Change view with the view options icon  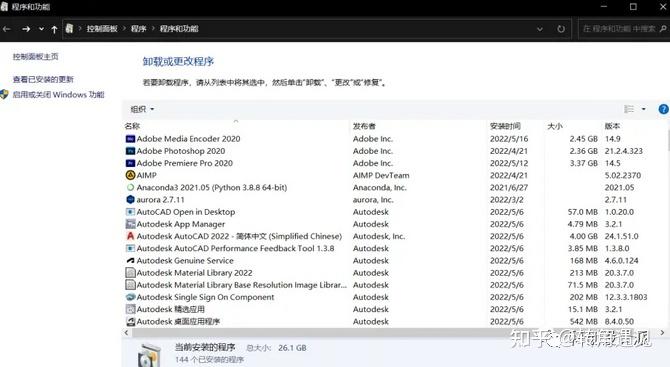click(x=629, y=109)
